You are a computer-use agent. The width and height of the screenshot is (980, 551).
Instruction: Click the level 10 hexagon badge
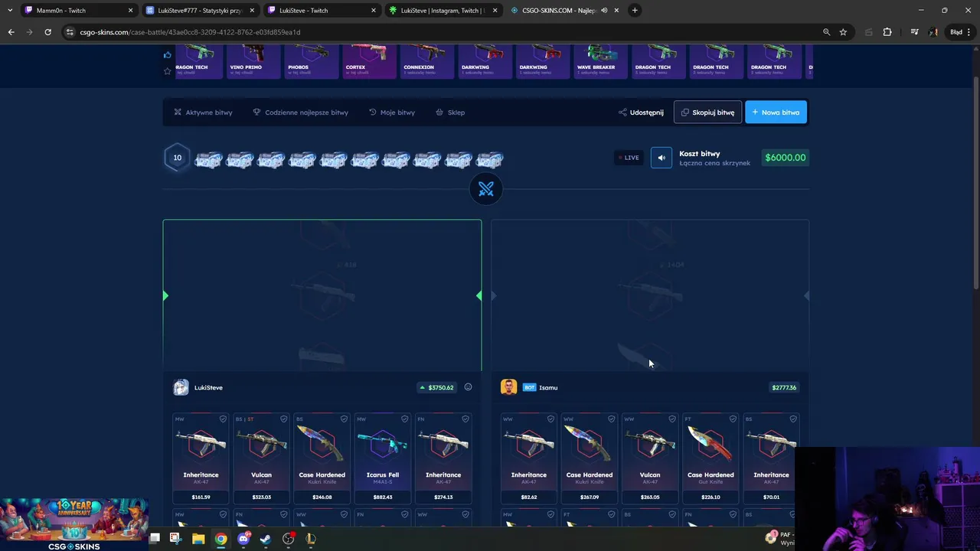[177, 158]
